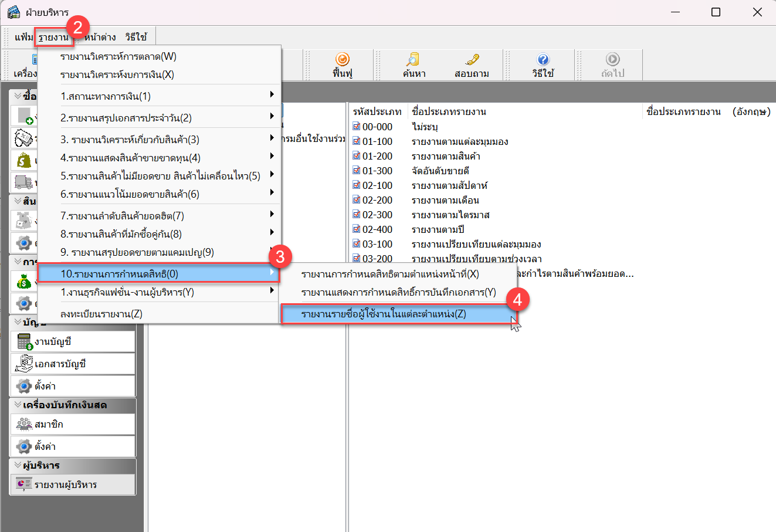Click the check icon beside 01-100
776x532 pixels.
pos(357,141)
